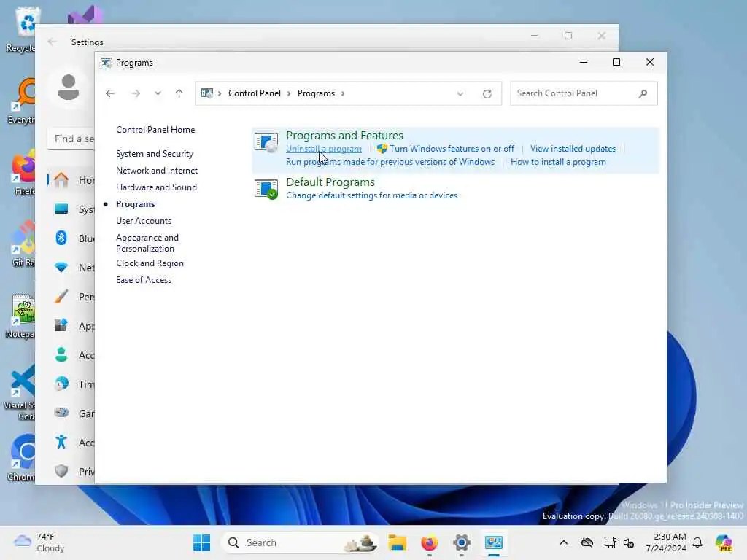
Task: Open Appearance and Personalization category
Action: tap(147, 243)
